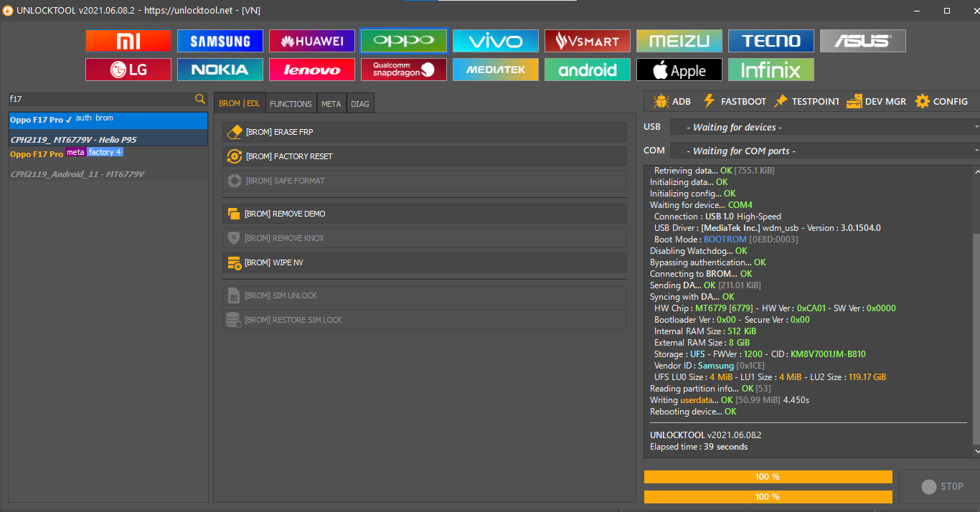This screenshot has height=512, width=980.
Task: Run [BROM] ERASE FRP
Action: 425,132
